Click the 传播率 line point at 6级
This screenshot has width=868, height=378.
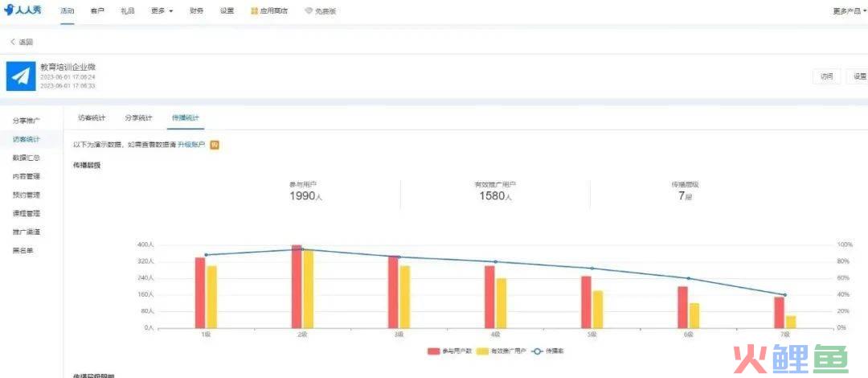click(688, 278)
